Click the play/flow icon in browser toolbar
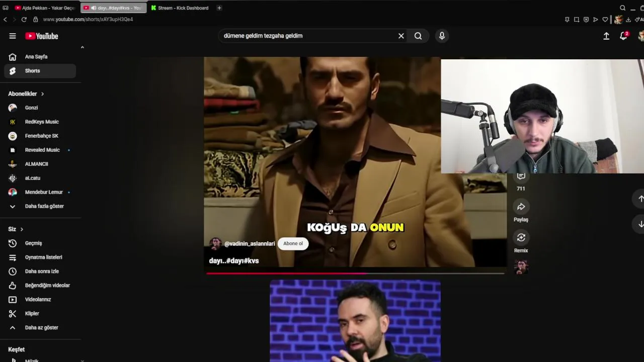644x362 pixels. click(x=596, y=20)
